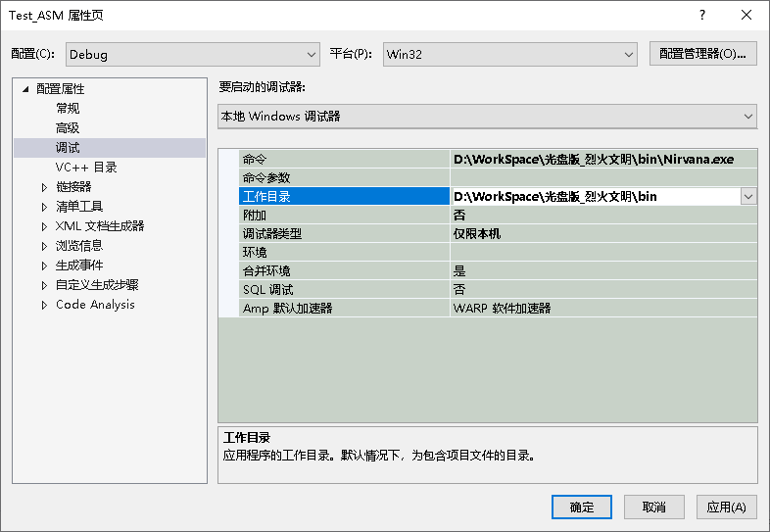Click the 应用(A) button
Image resolution: width=770 pixels, height=532 pixels.
click(x=726, y=507)
